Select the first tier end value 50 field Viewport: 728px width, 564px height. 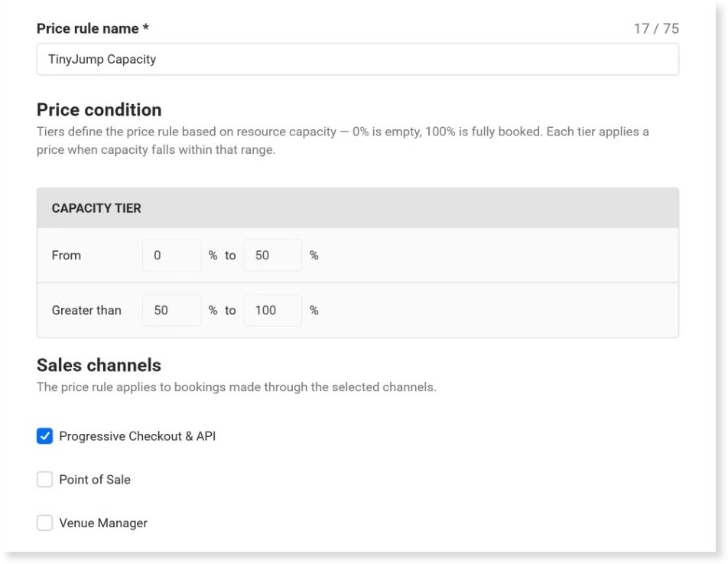pos(272,255)
